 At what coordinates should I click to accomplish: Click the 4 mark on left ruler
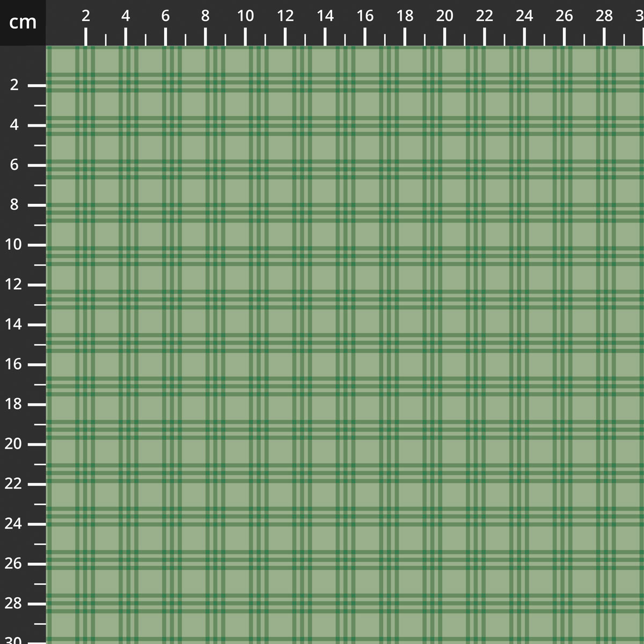click(x=36, y=126)
